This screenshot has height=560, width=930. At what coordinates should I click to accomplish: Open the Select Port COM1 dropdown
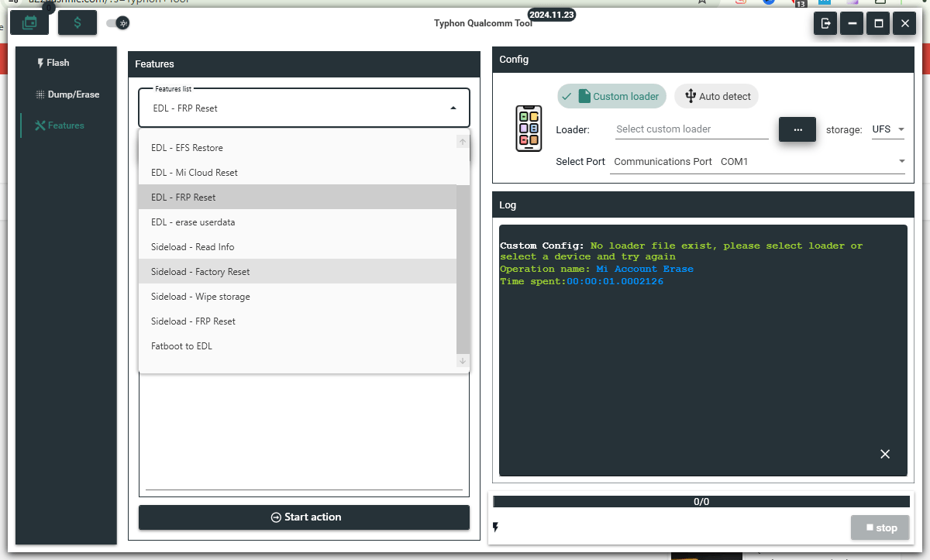pyautogui.click(x=758, y=162)
